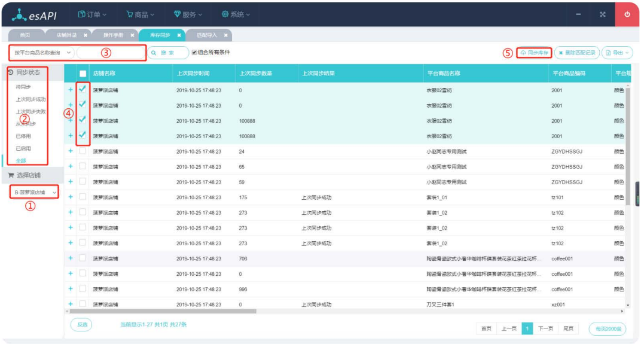644x344 pixels.
Task: Uncheck the first row's checkbox
Action: point(83,89)
